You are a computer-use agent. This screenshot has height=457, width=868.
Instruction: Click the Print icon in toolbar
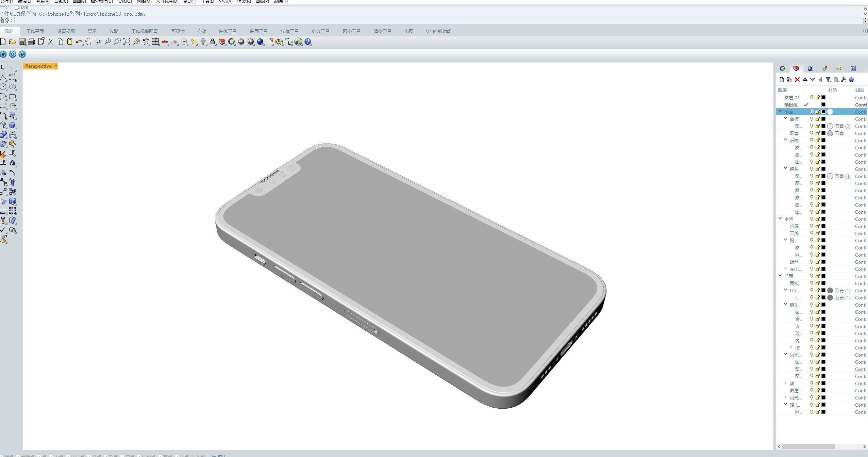tap(32, 42)
